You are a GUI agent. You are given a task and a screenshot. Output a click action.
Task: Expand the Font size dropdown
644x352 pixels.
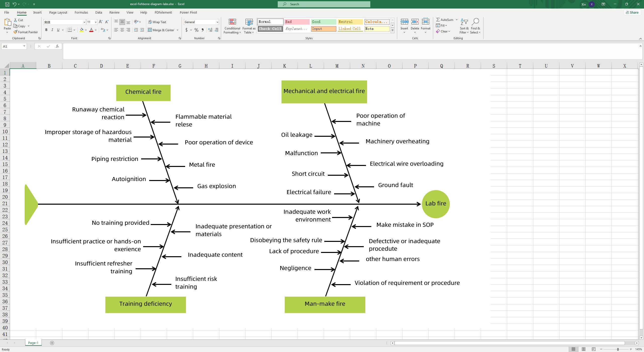click(95, 22)
